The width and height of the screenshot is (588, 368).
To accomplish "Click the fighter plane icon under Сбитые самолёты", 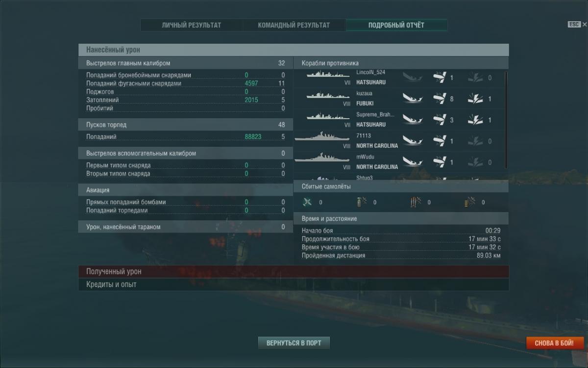I will click(307, 202).
